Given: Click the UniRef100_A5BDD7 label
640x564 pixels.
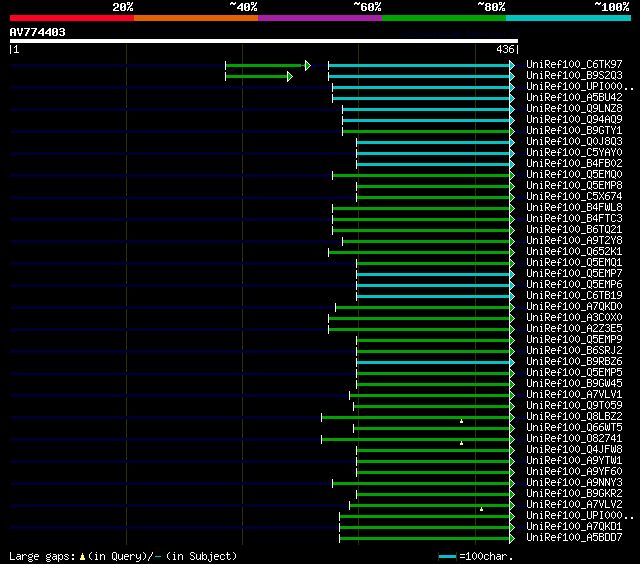Looking at the screenshot, I should coord(574,537).
